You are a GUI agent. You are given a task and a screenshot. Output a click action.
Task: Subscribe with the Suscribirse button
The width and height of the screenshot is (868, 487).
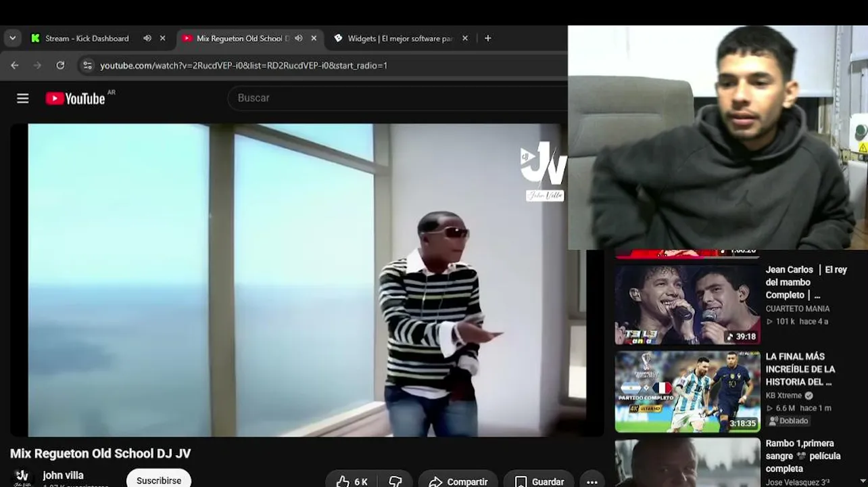pyautogui.click(x=159, y=480)
